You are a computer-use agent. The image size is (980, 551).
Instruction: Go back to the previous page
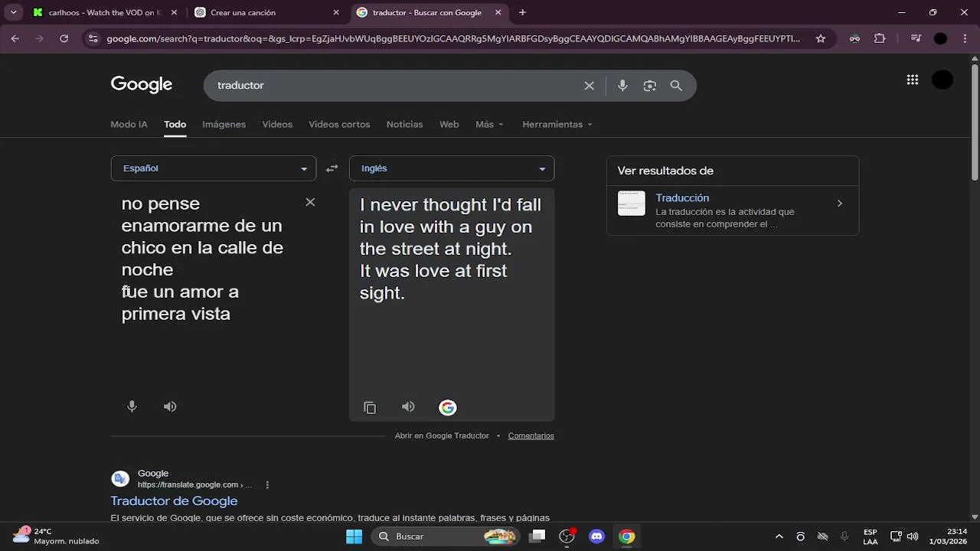(x=15, y=38)
